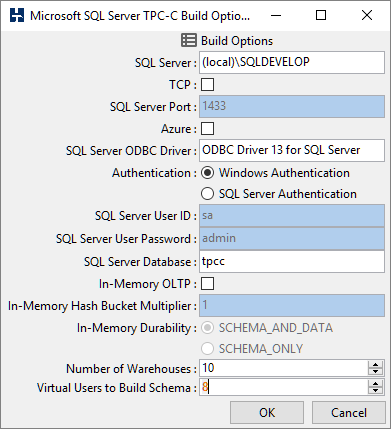Click the SQL Server Port field
The image size is (391, 429).
point(292,106)
